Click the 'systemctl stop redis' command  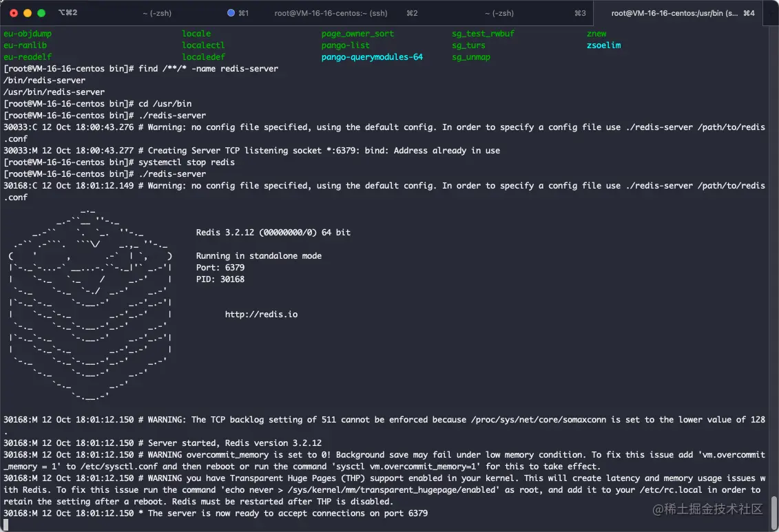pyautogui.click(x=186, y=162)
